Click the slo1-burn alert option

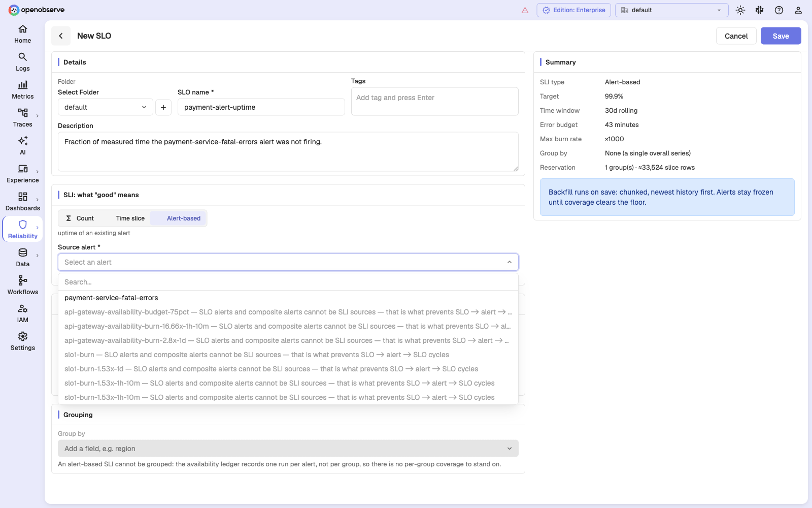pos(288,355)
